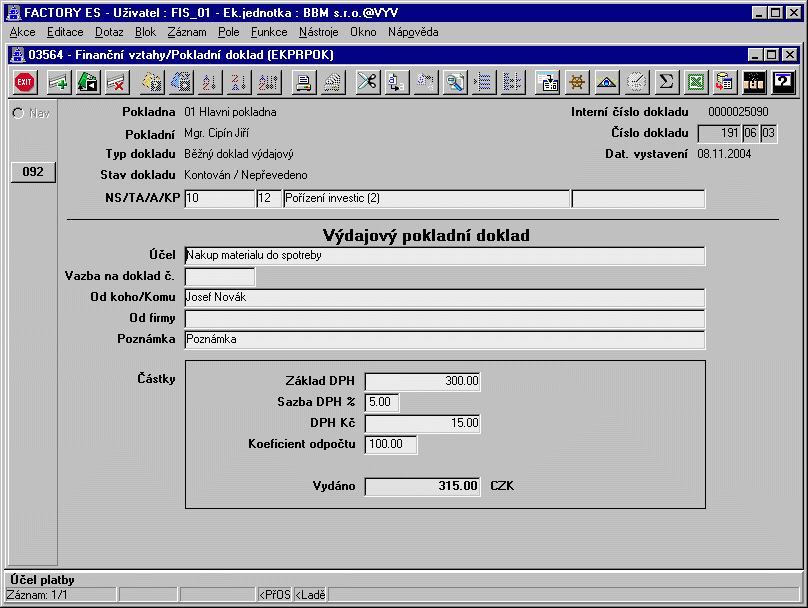
Task: Click the yellow query folder icon
Action: (x=152, y=82)
